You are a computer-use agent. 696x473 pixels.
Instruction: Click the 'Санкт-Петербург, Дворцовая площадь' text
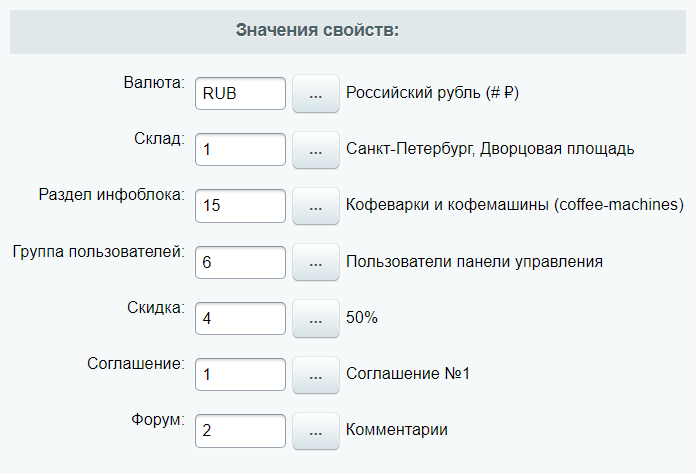490,150
